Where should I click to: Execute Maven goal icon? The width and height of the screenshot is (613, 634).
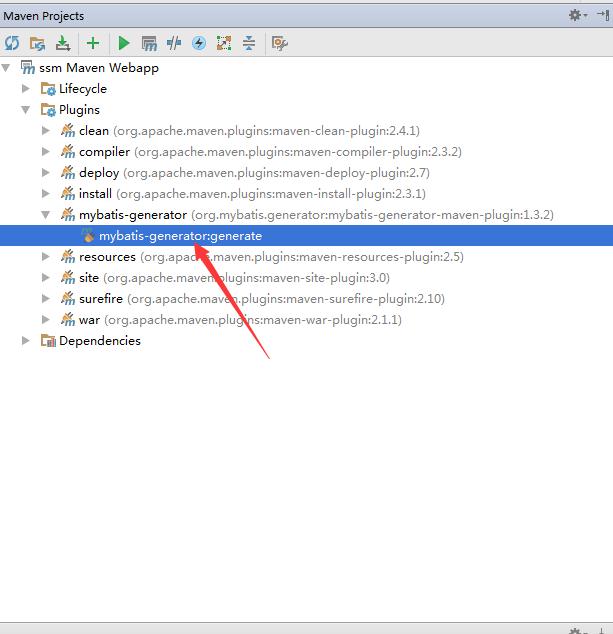pos(149,43)
